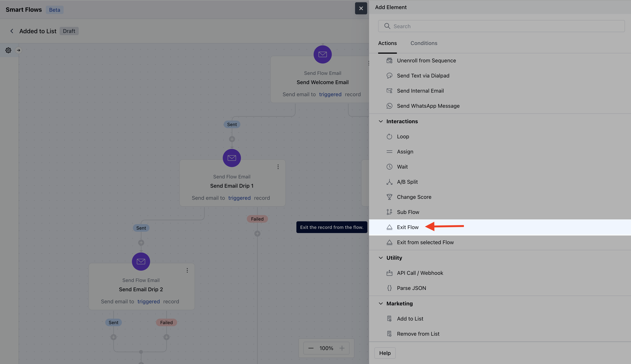Close the Add Element panel

pos(361,8)
